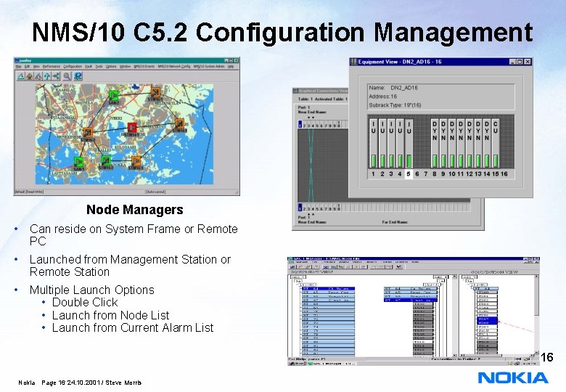Click IU card in slot 4
The image size is (566, 392).
[x=400, y=143]
